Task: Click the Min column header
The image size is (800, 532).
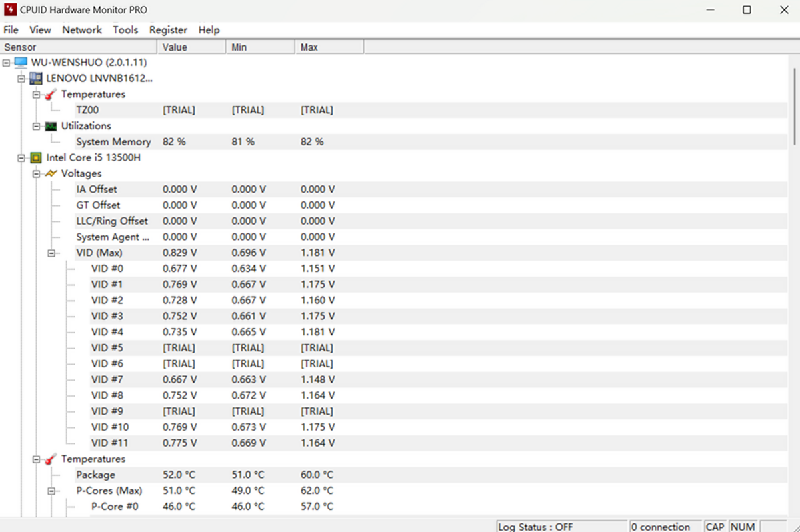Action: point(261,47)
